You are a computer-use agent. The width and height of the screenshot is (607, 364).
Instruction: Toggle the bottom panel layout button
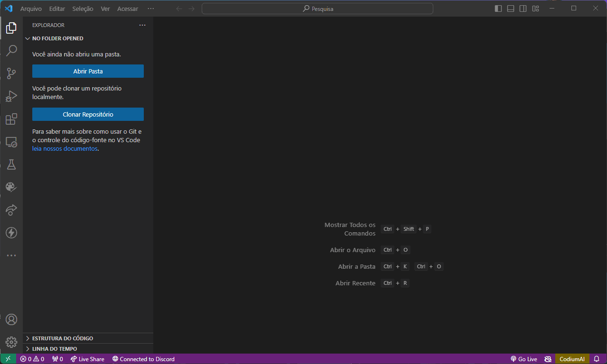[x=511, y=9]
